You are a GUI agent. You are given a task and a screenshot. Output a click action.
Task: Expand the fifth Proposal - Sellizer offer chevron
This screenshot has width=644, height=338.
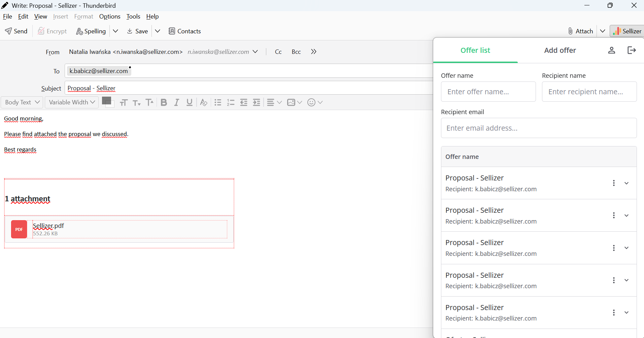click(x=626, y=312)
